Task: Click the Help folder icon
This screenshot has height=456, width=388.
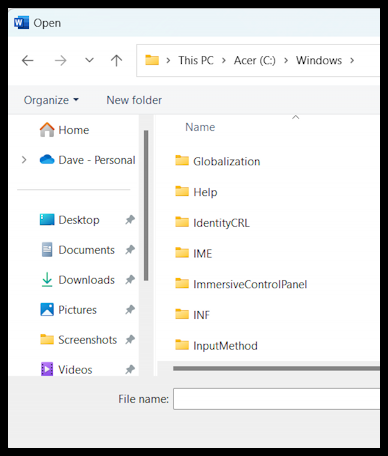Action: click(x=182, y=191)
